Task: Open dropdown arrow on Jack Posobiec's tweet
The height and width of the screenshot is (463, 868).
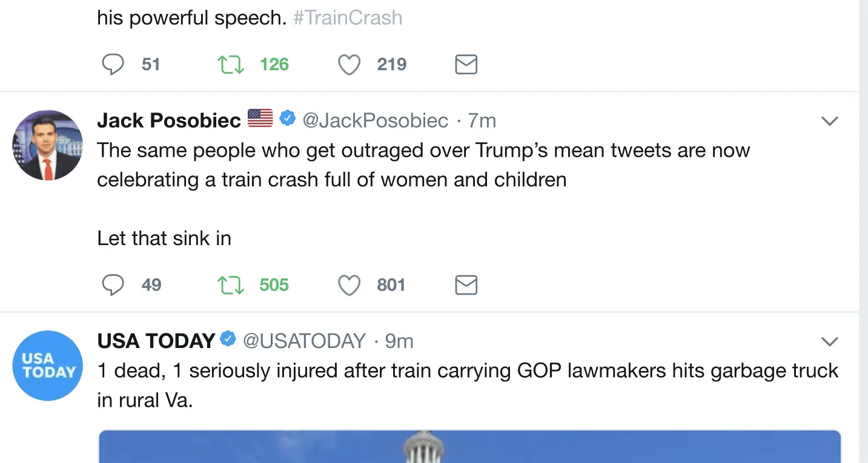Action: point(829,121)
